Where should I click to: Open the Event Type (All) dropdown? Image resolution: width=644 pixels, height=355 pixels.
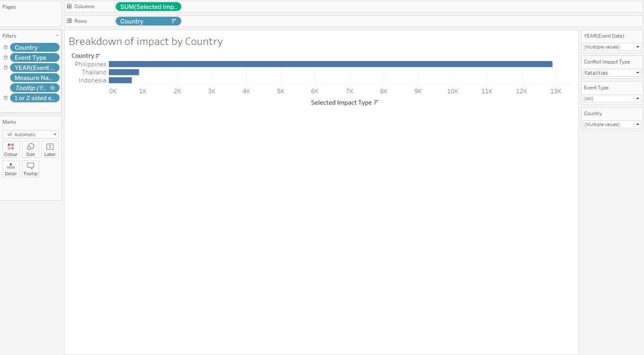638,98
